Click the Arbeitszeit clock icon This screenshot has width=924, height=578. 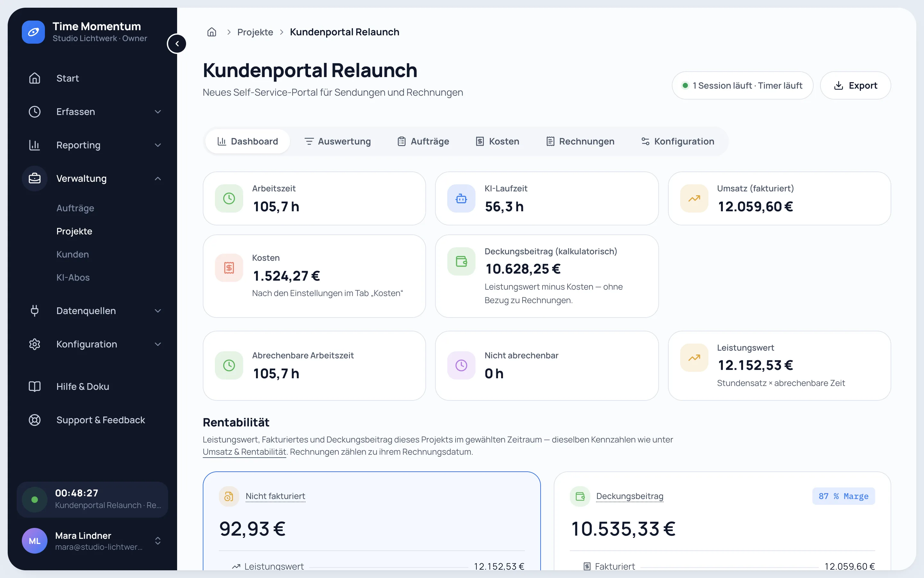click(229, 198)
